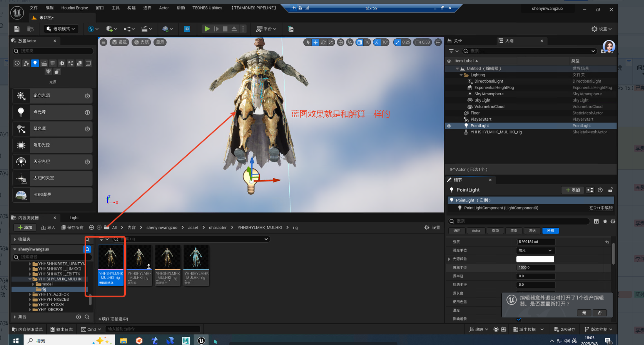Toggle PointLight visibility eye in outliner
Image resolution: width=644 pixels, height=345 pixels.
pyautogui.click(x=449, y=126)
